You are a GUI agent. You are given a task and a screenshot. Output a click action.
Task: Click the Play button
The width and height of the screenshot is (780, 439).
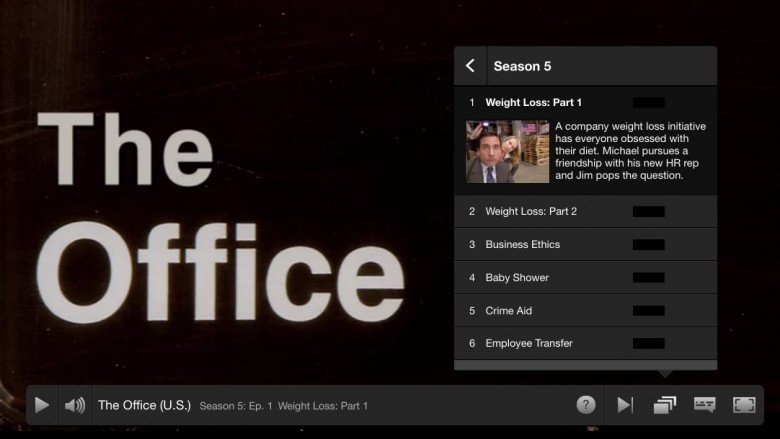42,405
